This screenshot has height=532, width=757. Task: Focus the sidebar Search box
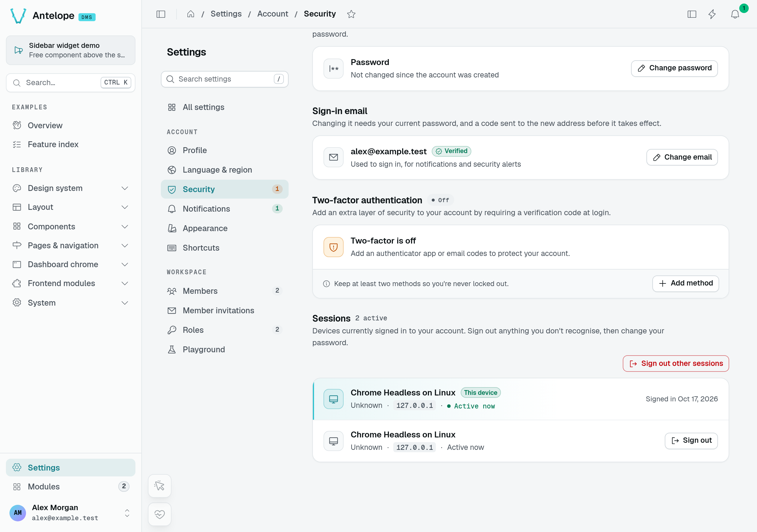click(71, 82)
